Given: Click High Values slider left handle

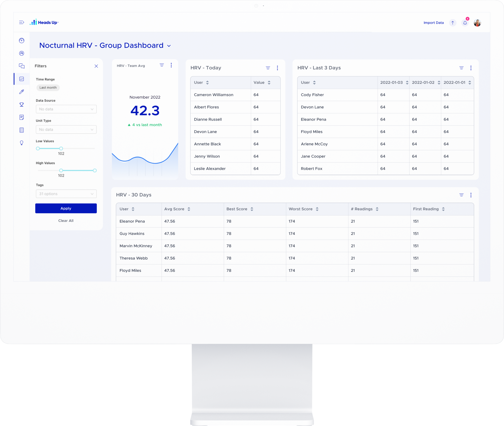Looking at the screenshot, I should coord(61,170).
